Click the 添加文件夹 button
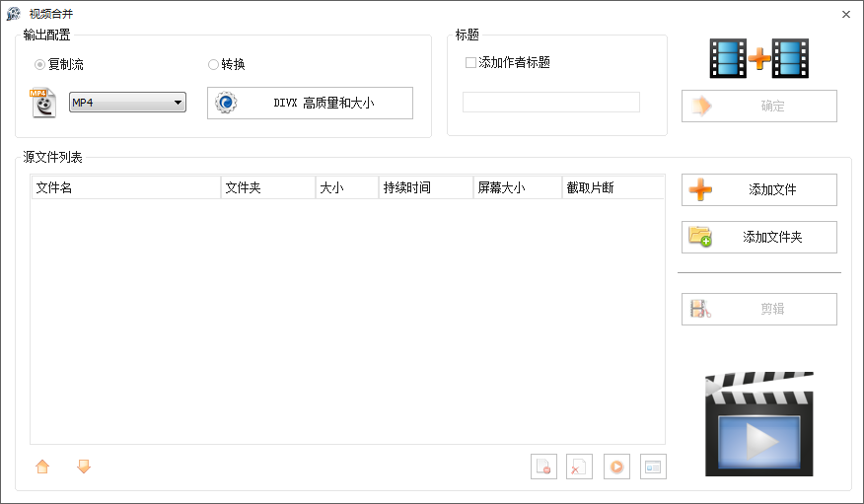 coord(758,237)
